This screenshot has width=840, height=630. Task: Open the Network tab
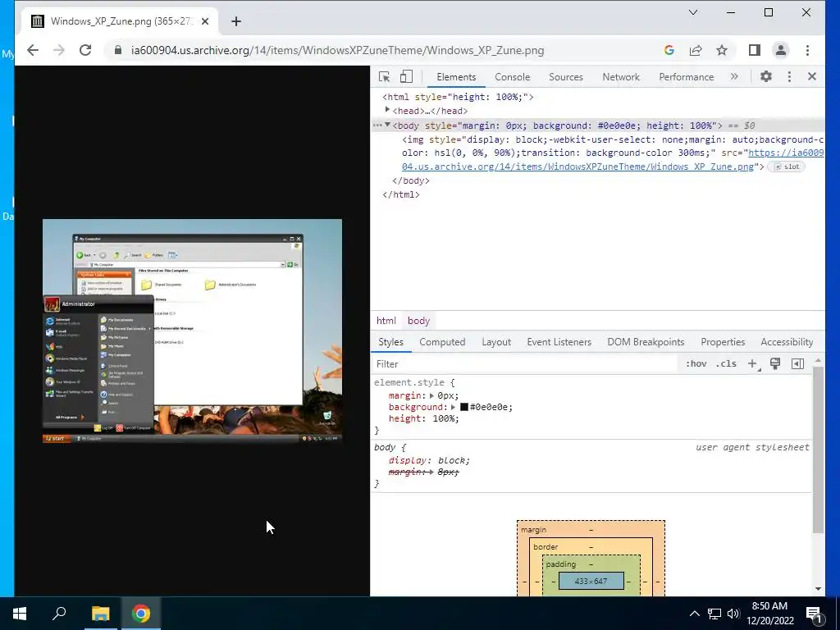[x=621, y=76]
